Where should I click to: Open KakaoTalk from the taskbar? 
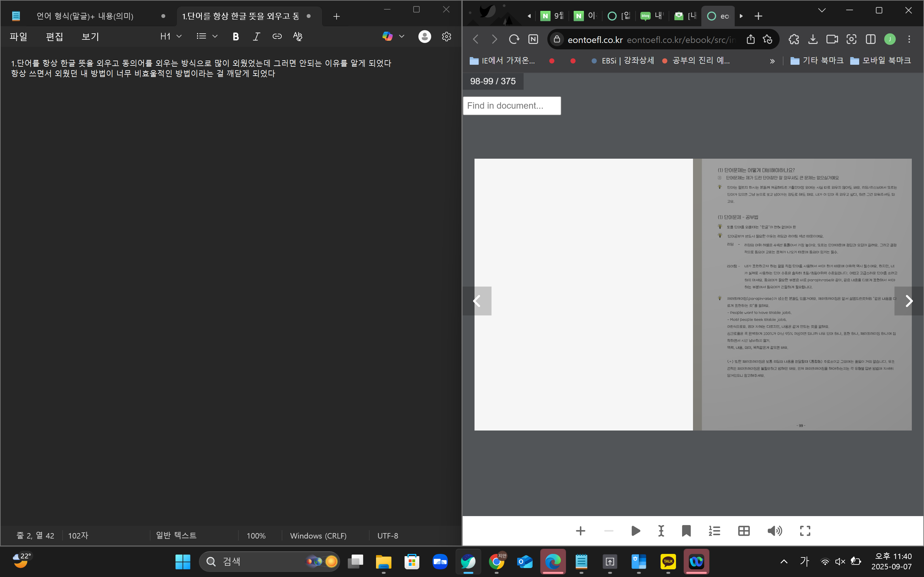668,561
